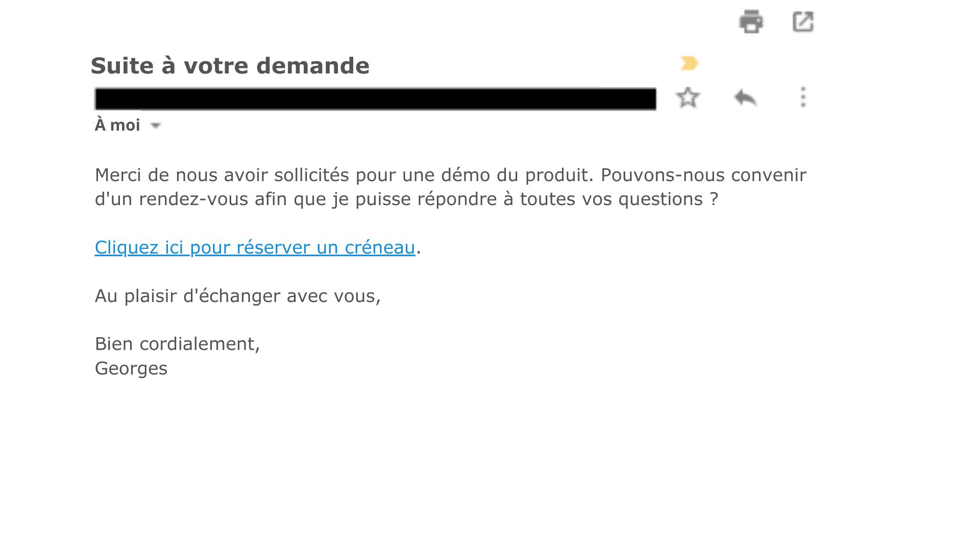Click the word "Merci" in the body

118,175
